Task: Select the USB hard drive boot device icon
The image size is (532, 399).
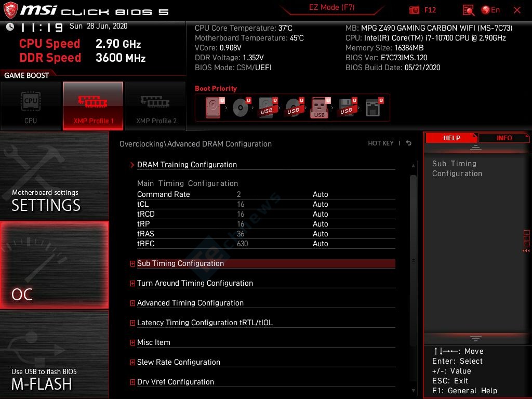Action: 268,108
